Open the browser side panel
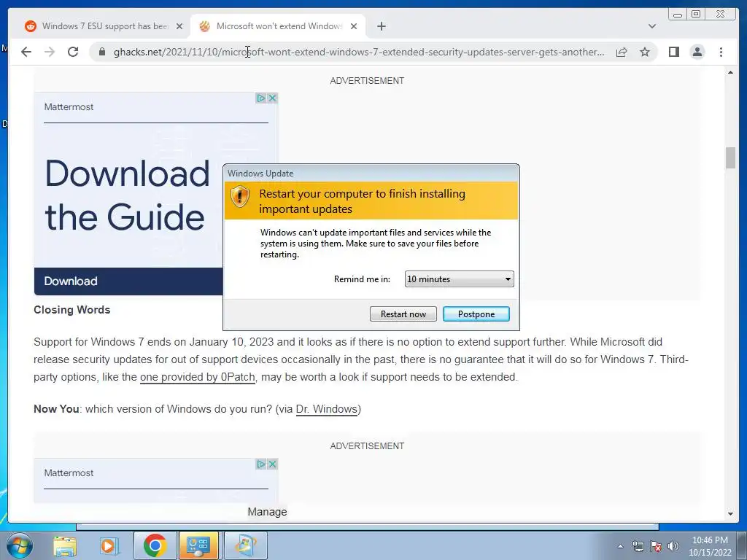 click(x=673, y=52)
